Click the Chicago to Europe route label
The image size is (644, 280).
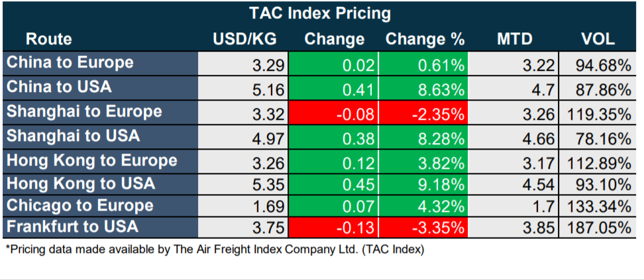tap(80, 205)
